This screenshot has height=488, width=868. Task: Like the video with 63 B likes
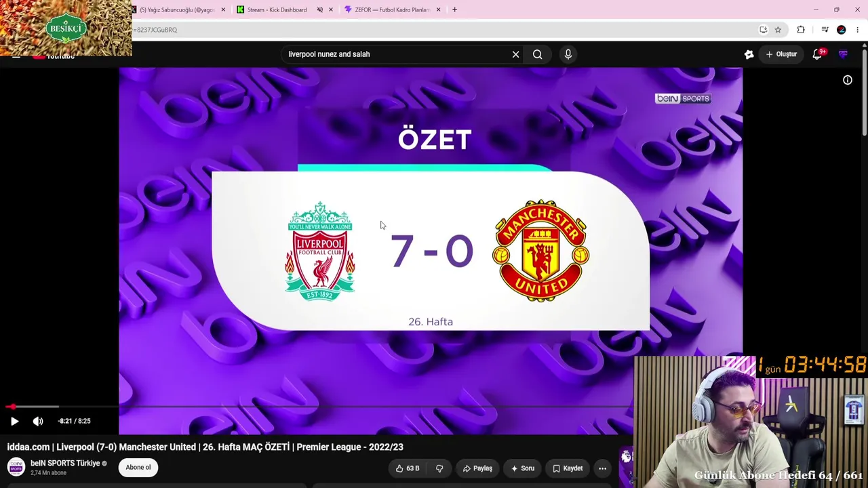(x=408, y=468)
